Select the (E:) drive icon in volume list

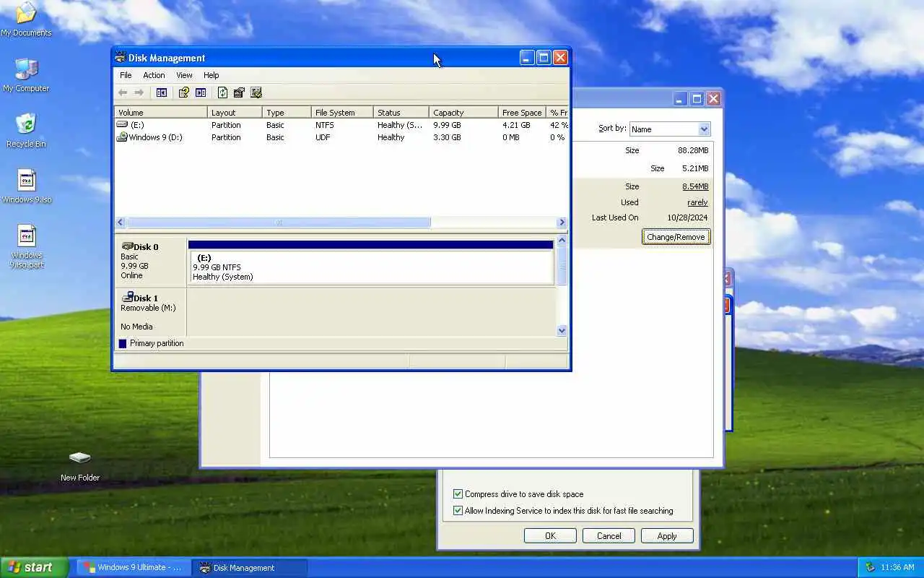122,125
